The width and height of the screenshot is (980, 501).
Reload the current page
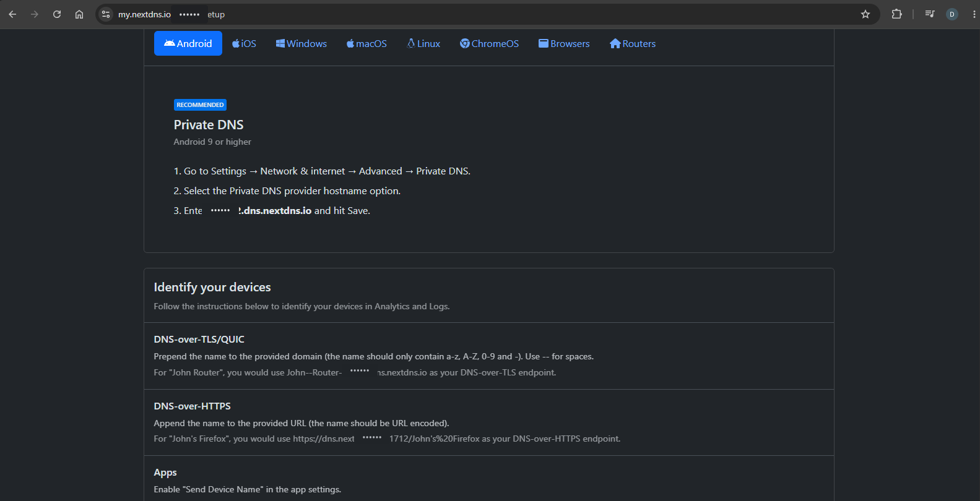(57, 14)
